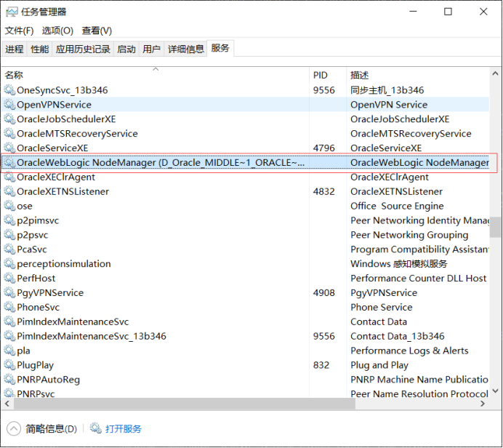Collapse details using 简略信息 chevron button
503x448 pixels.
click(x=14, y=429)
